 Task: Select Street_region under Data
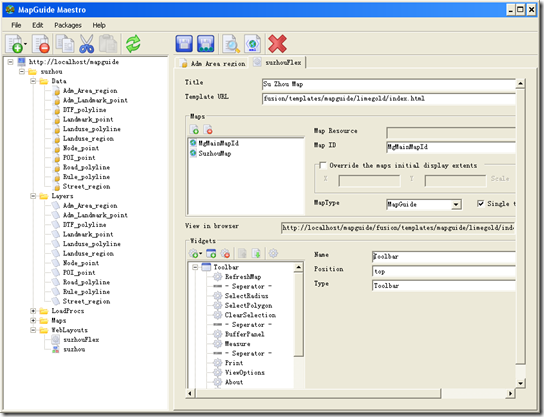click(86, 186)
